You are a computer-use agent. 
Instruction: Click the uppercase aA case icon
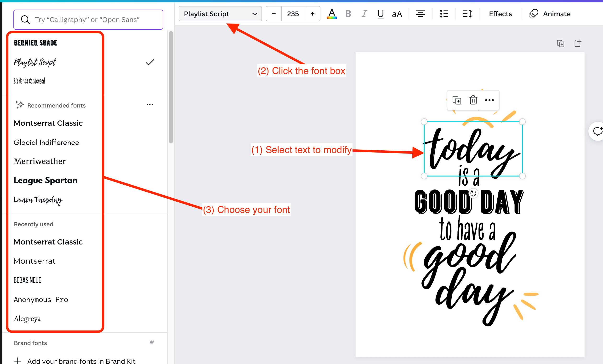(x=397, y=14)
